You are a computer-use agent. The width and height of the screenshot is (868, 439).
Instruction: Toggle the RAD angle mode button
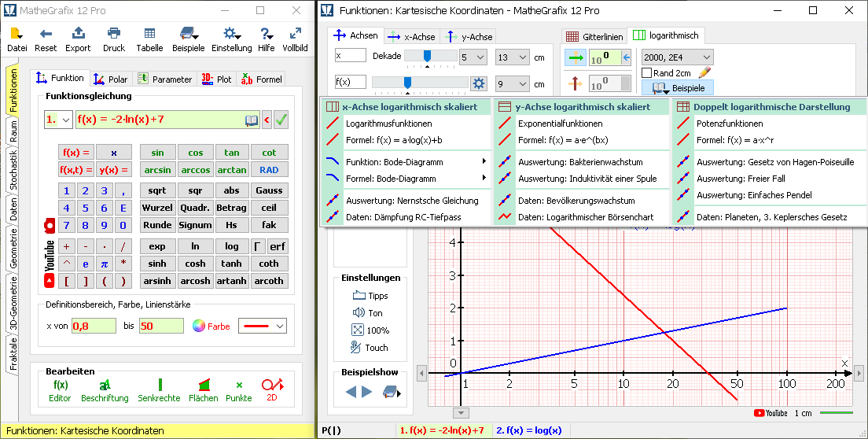(269, 170)
